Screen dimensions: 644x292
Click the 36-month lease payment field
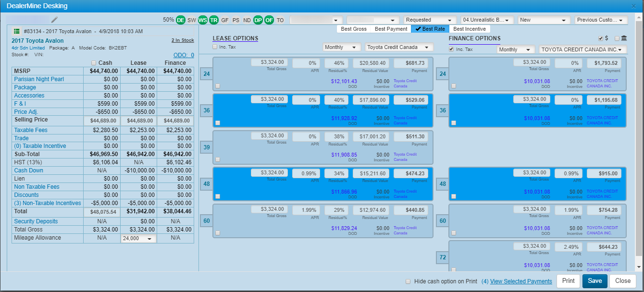(x=411, y=100)
